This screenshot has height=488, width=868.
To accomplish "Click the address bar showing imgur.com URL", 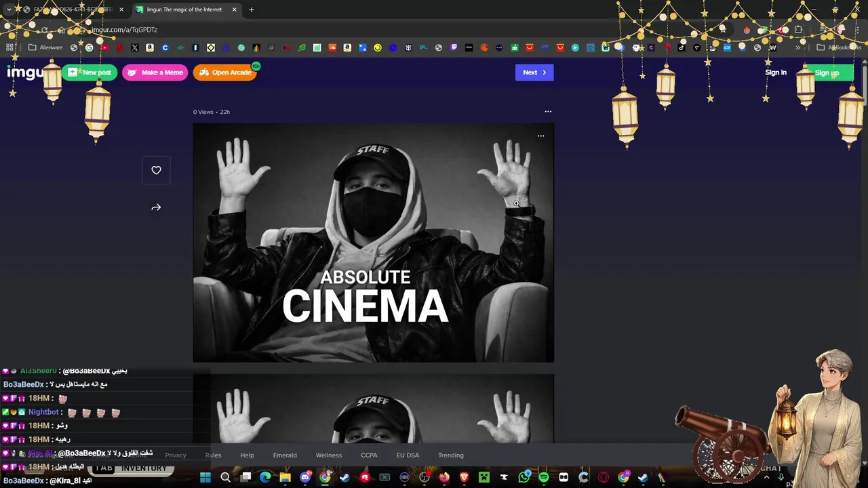I will tap(124, 30).
